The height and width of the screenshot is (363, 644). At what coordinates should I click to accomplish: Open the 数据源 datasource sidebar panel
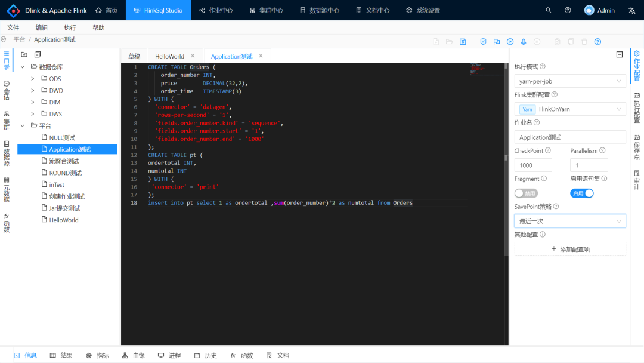pos(7,153)
